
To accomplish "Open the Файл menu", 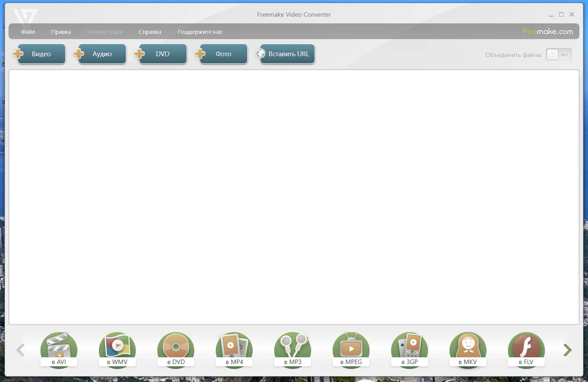I will click(x=28, y=32).
